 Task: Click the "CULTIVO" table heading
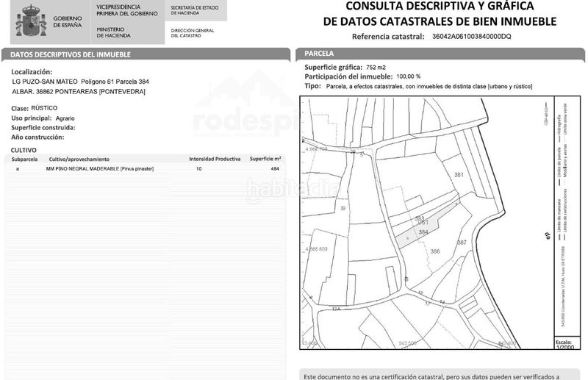[x=24, y=151]
